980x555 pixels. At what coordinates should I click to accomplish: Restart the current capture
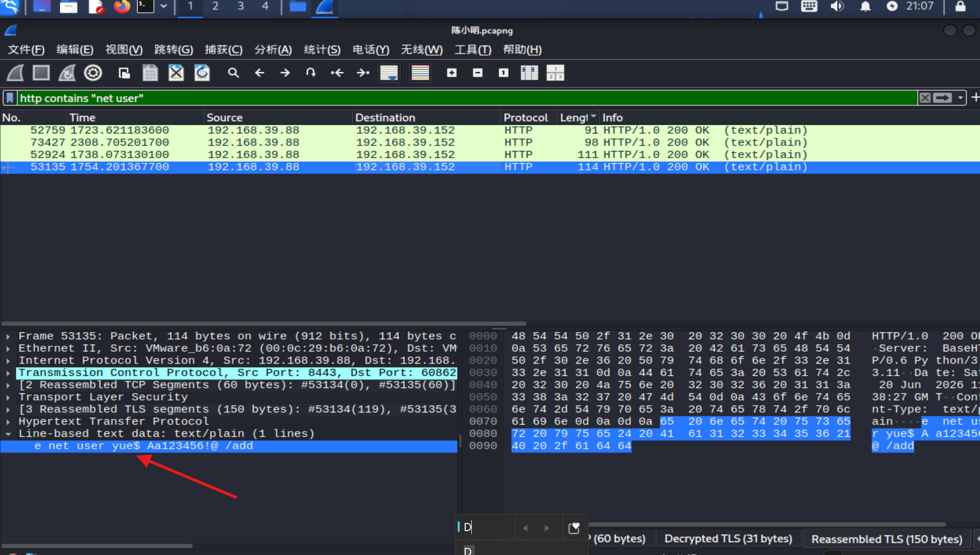point(67,73)
